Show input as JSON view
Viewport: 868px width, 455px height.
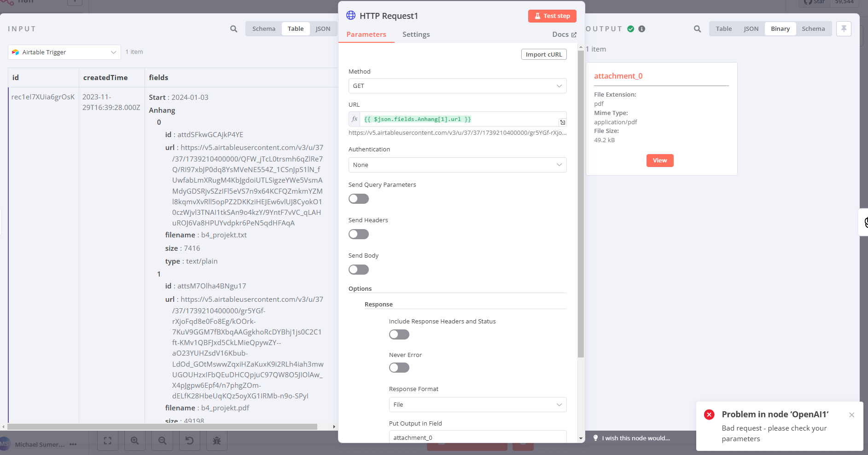tap(323, 29)
